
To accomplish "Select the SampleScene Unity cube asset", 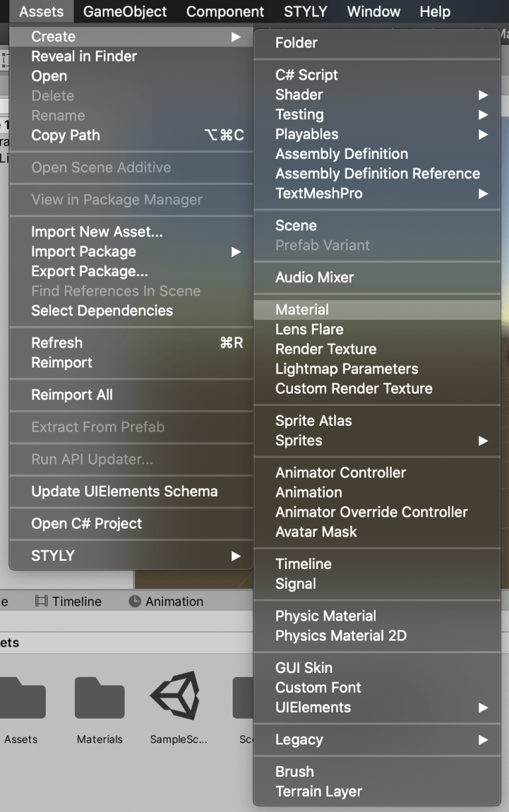I will 177,697.
